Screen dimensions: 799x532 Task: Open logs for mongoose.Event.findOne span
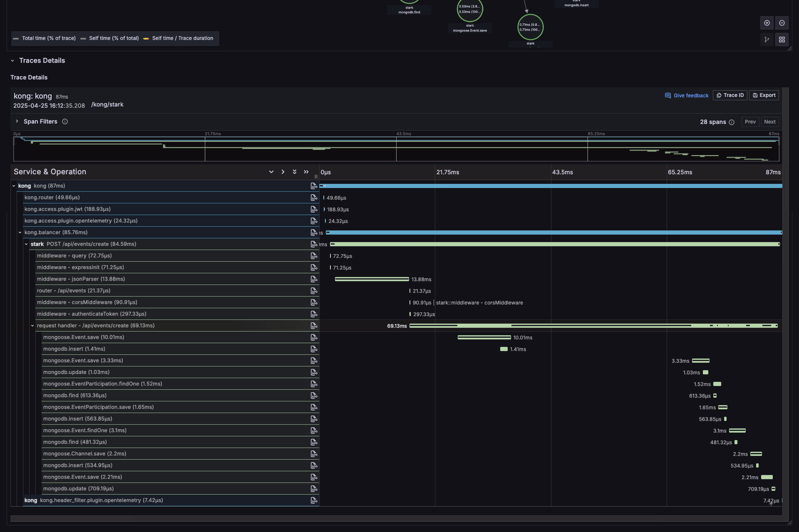(x=314, y=430)
